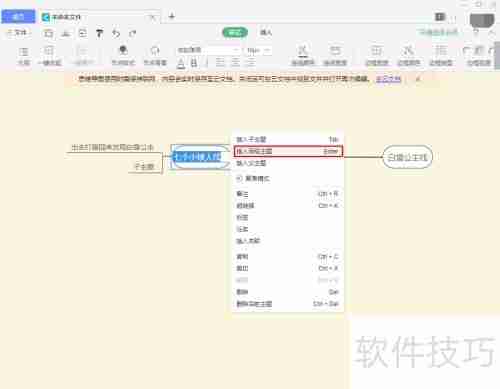
Task: Click the one-click beautify tool in ribbon
Action: [49, 56]
